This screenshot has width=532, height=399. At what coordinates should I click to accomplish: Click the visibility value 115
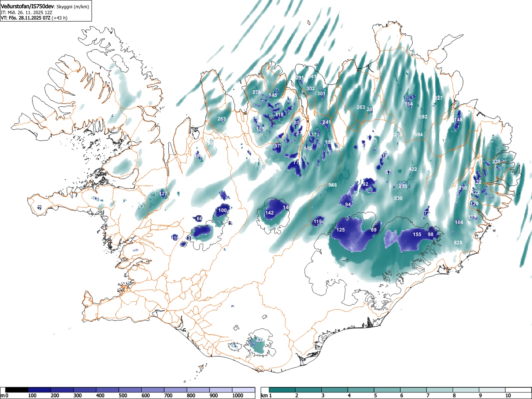click(318, 222)
